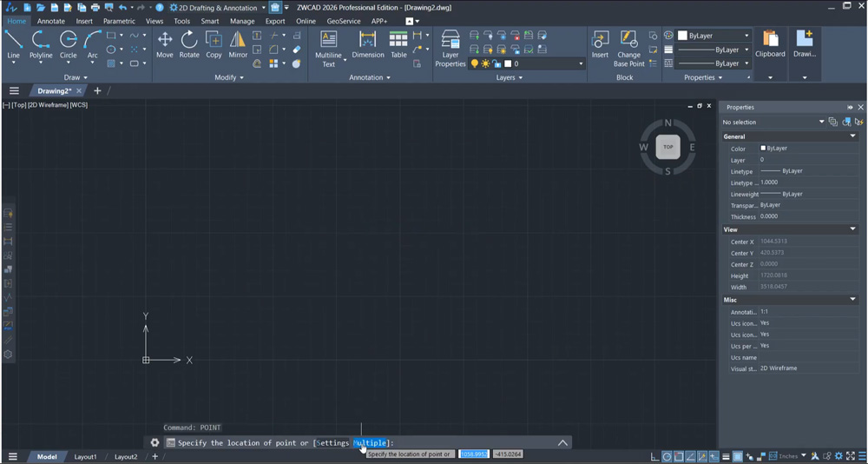
Task: Activate the Rotate tool
Action: click(x=189, y=45)
